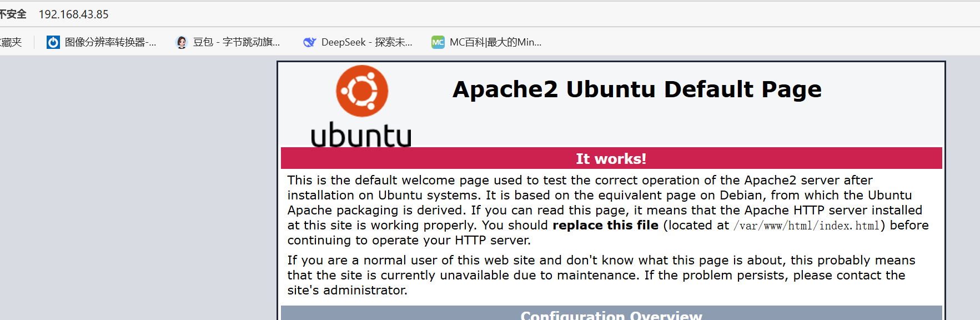980x320 pixels.
Task: Click the orange Ubuntu circle logo
Action: point(362,91)
